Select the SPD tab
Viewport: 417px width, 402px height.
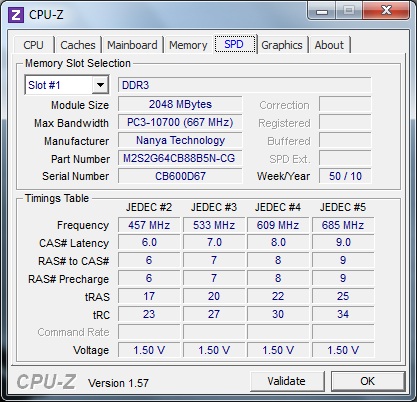[x=234, y=44]
